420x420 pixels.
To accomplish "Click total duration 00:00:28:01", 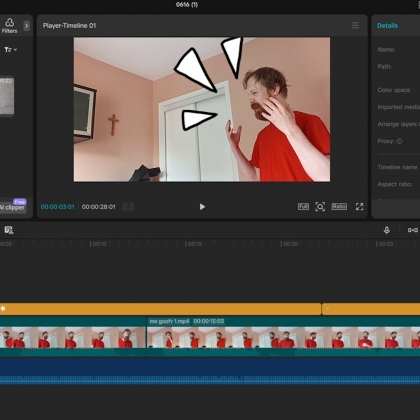I will pos(99,207).
